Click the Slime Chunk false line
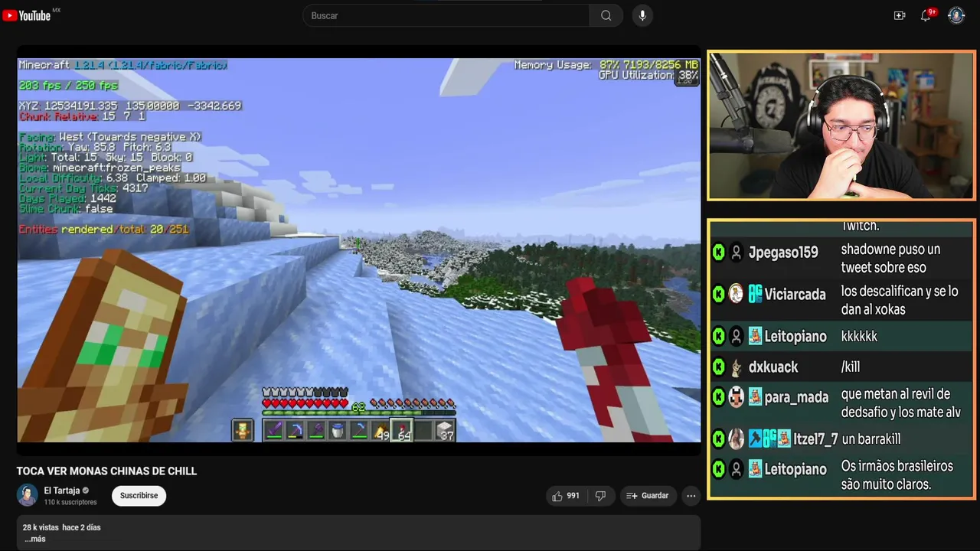 pyautogui.click(x=66, y=208)
